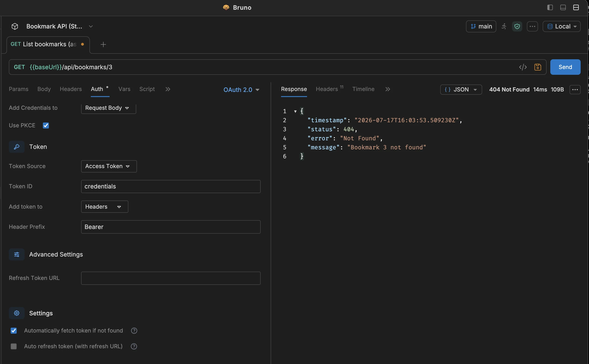Screen dimensions: 589x364
Task: Switch to the Timeline tab
Action: [363, 89]
